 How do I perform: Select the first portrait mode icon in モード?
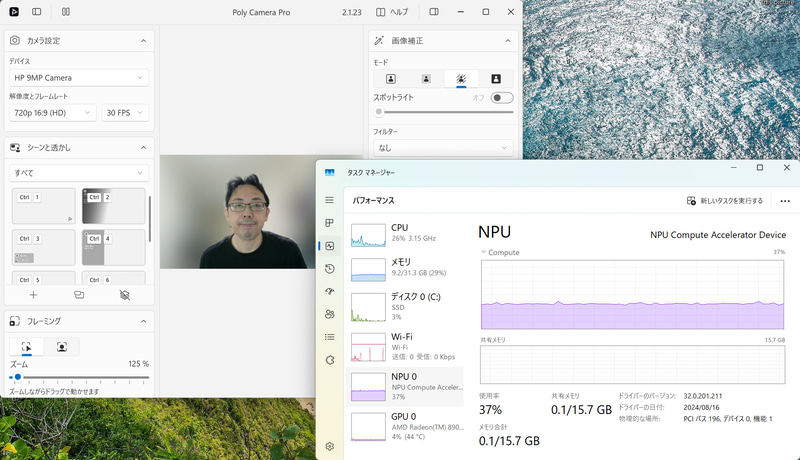click(x=391, y=79)
